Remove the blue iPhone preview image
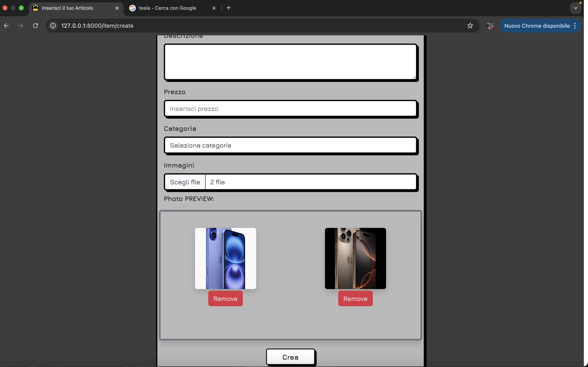Viewport: 588px width, 367px height. click(225, 298)
